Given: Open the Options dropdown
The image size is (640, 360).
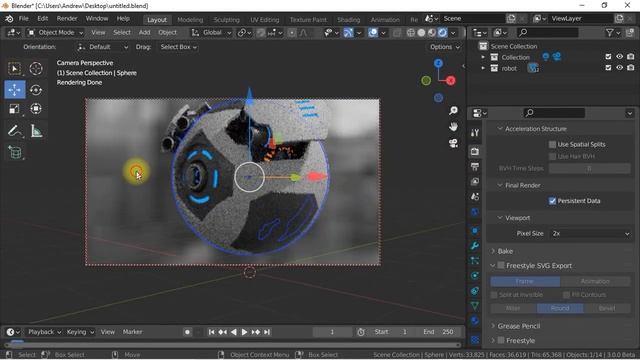Looking at the screenshot, I should 444,47.
